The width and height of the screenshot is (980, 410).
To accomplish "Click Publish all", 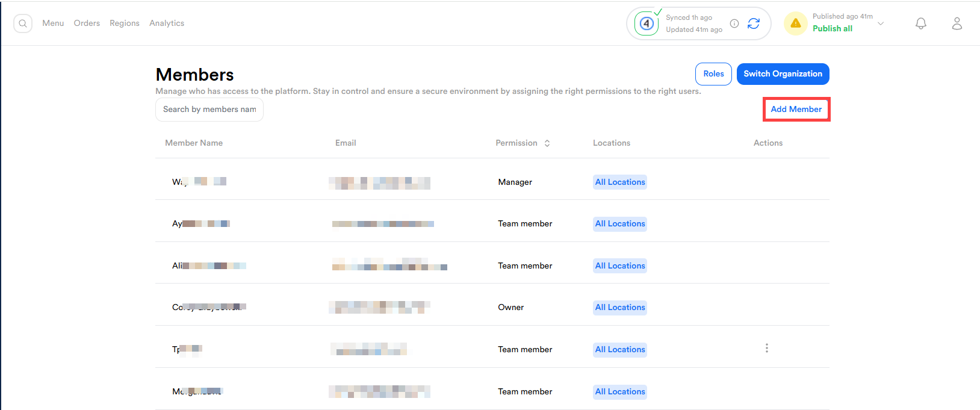I will click(x=832, y=29).
